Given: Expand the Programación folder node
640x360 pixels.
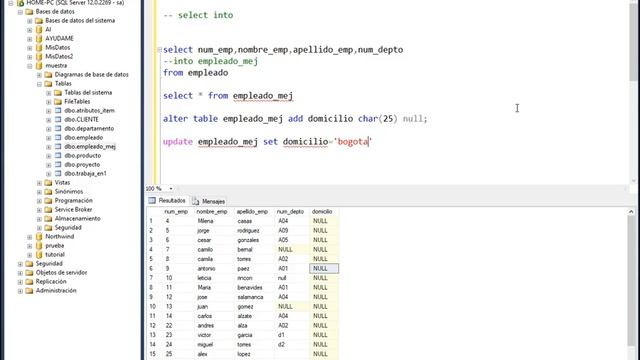Looking at the screenshot, I should tap(39, 201).
